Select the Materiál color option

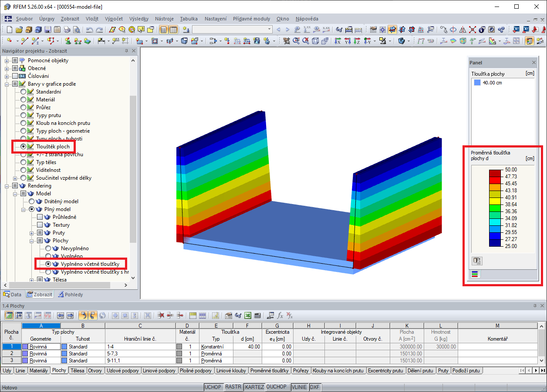click(23, 100)
